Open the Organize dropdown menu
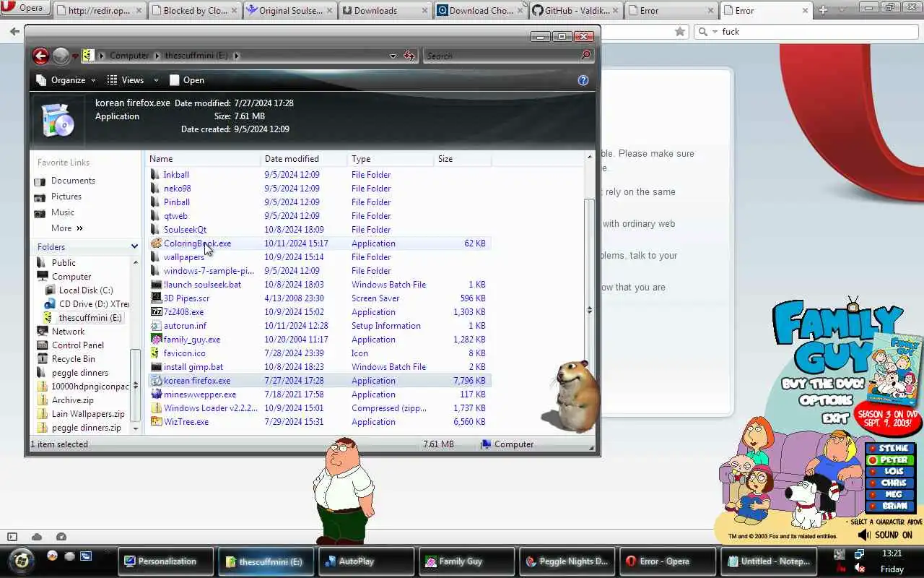This screenshot has height=578, width=924. tap(66, 80)
